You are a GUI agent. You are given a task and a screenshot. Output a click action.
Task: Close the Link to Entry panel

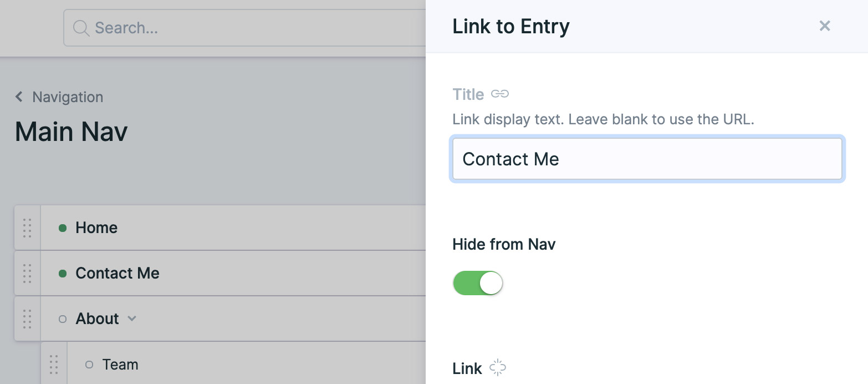click(825, 26)
